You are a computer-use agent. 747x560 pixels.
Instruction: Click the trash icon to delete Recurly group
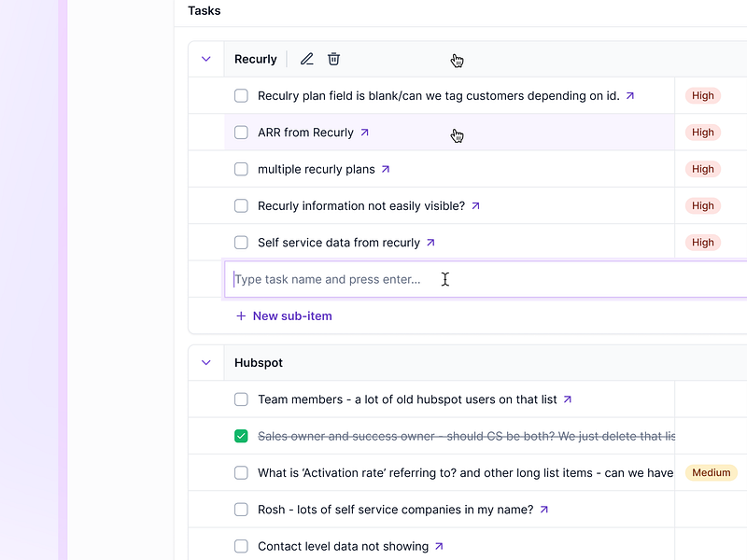[x=333, y=59]
